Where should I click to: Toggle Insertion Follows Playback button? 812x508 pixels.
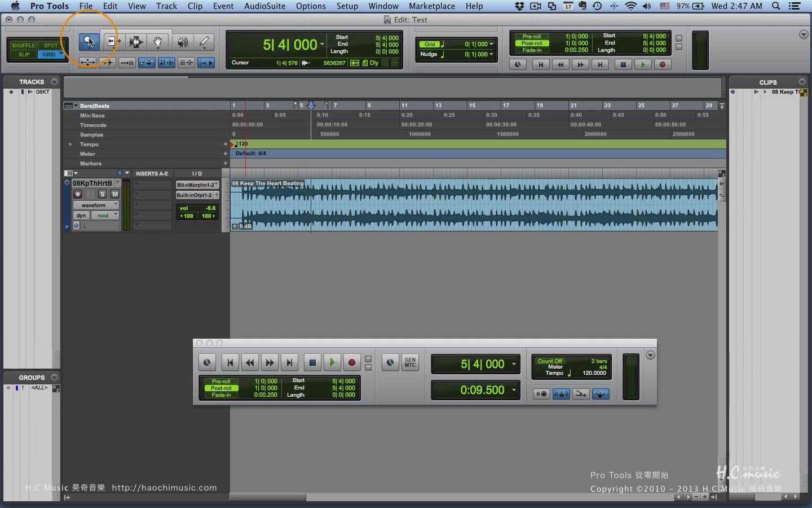pyautogui.click(x=206, y=63)
